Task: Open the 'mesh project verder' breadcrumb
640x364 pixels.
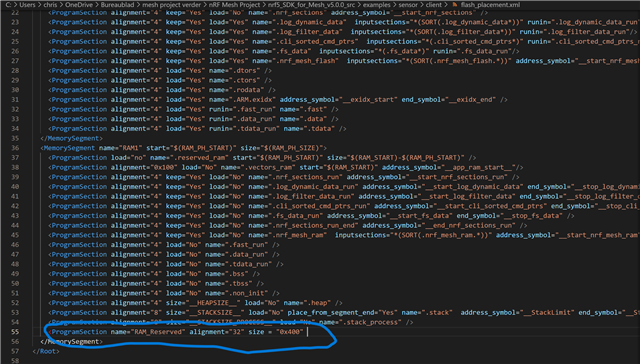Action: pyautogui.click(x=171, y=5)
